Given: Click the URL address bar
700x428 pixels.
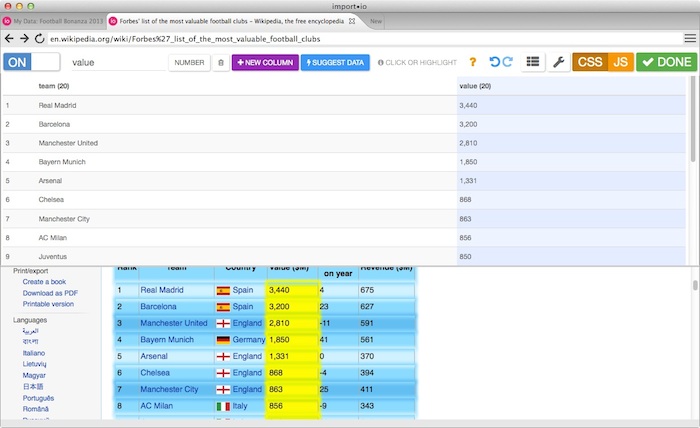Looking at the screenshot, I should coord(362,39).
